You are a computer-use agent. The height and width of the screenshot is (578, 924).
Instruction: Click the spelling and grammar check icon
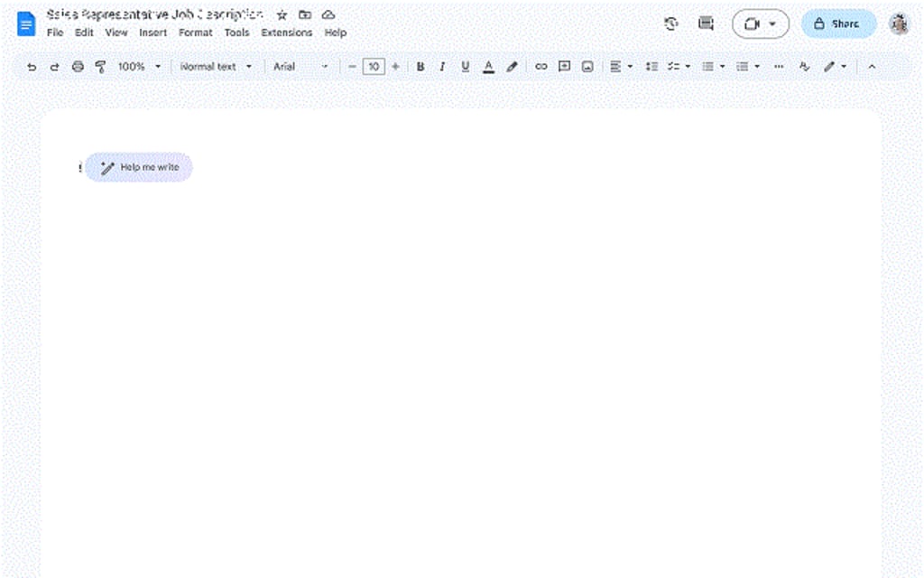click(x=804, y=67)
